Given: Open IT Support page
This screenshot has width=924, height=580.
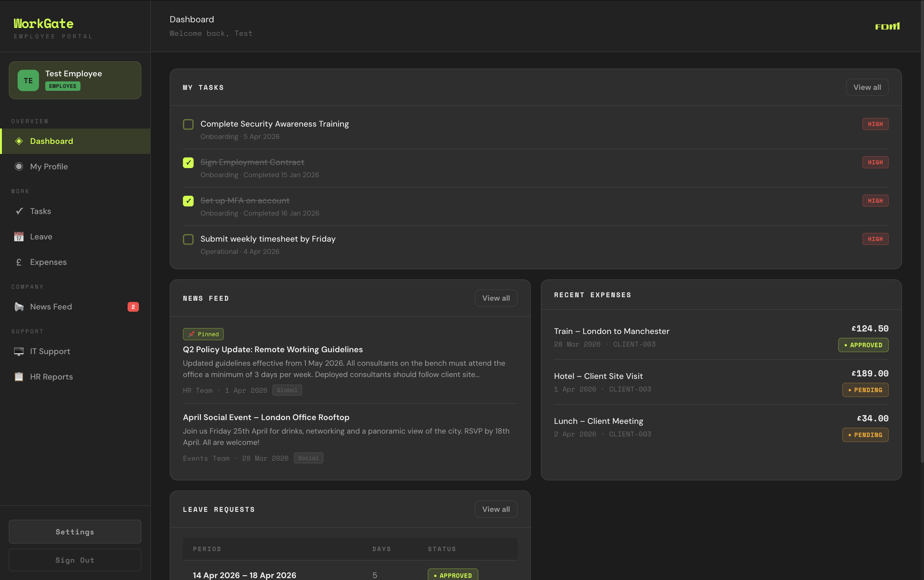Looking at the screenshot, I should click(76, 351).
